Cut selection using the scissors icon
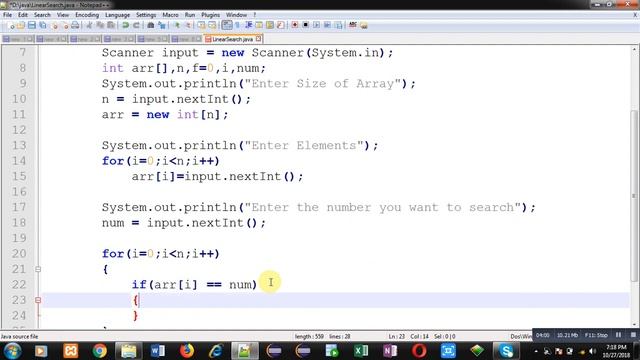This screenshot has height=360, width=640. pyautogui.click(x=89, y=25)
